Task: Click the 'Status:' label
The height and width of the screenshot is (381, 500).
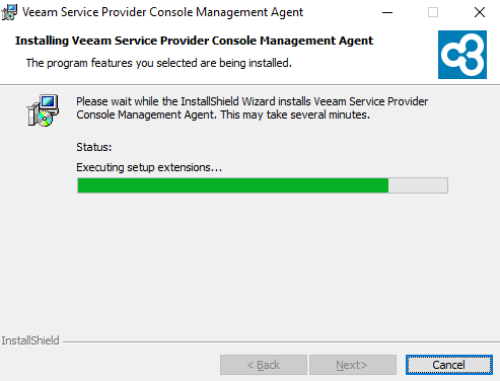Action: tap(94, 147)
